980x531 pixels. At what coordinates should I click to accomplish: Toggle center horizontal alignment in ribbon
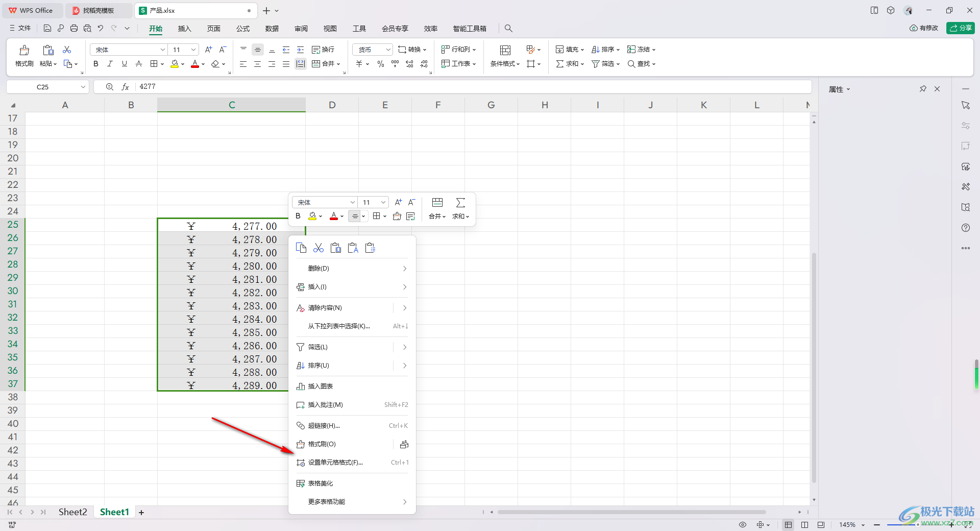pos(258,64)
